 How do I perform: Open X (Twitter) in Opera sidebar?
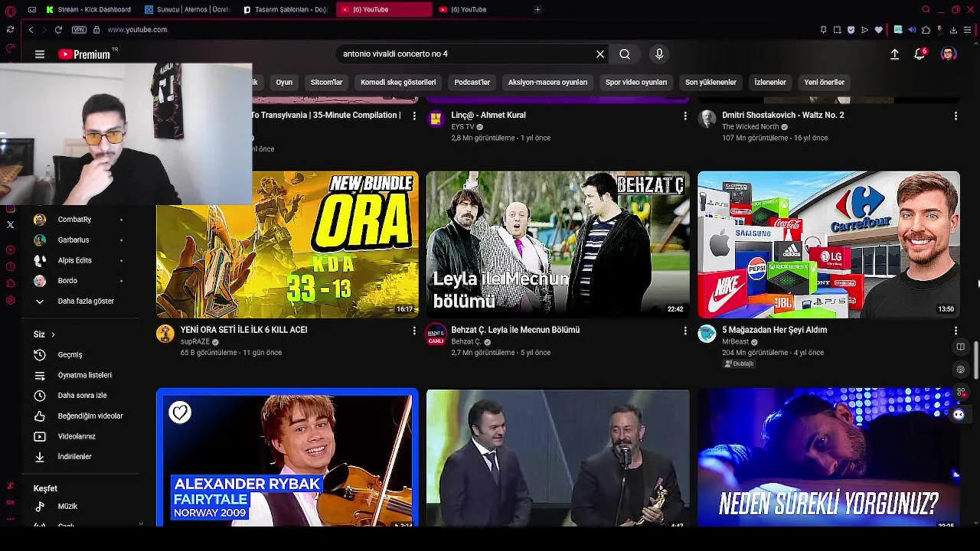pyautogui.click(x=10, y=224)
